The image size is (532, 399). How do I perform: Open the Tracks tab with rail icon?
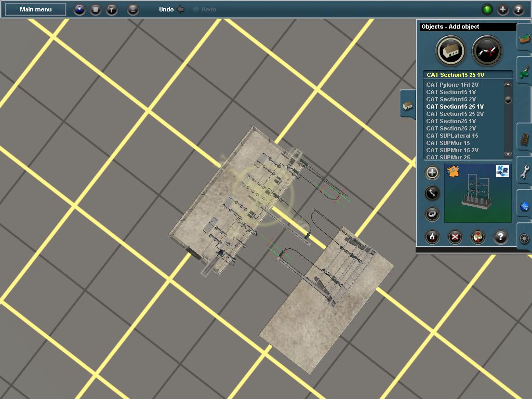(524, 138)
